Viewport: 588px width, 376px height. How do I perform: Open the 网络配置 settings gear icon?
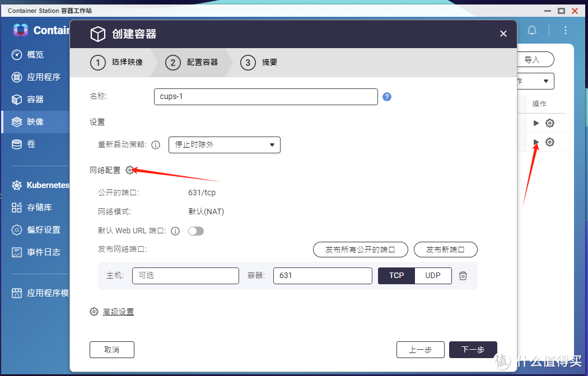point(130,170)
